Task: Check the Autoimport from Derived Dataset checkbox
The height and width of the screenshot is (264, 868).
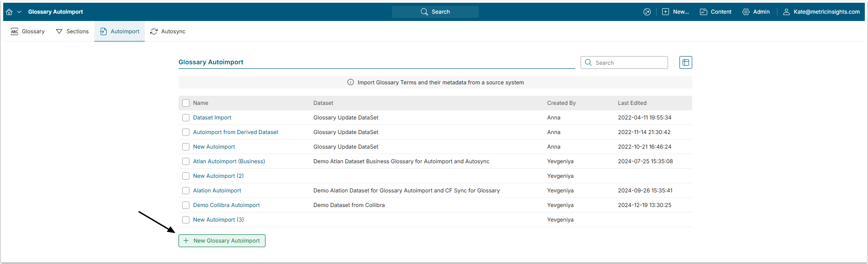Action: [x=186, y=132]
